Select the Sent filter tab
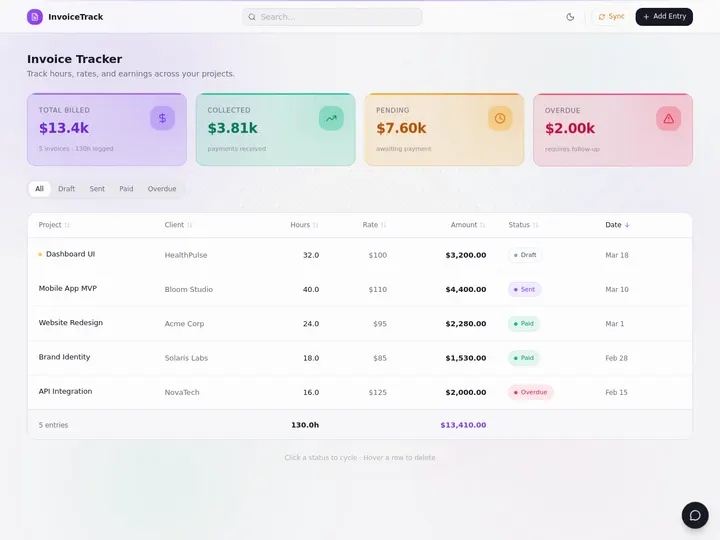720x540 pixels. (x=97, y=189)
